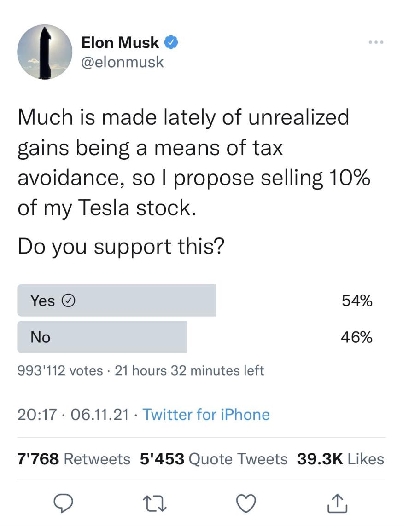Open the Elon Musk display name

pos(120,43)
